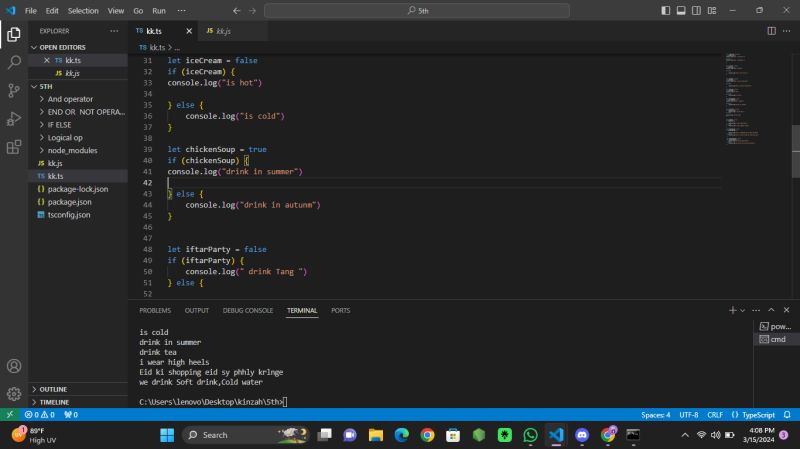Click the notifications bell in status bar
Image resolution: width=800 pixels, height=449 pixels.
789,414
